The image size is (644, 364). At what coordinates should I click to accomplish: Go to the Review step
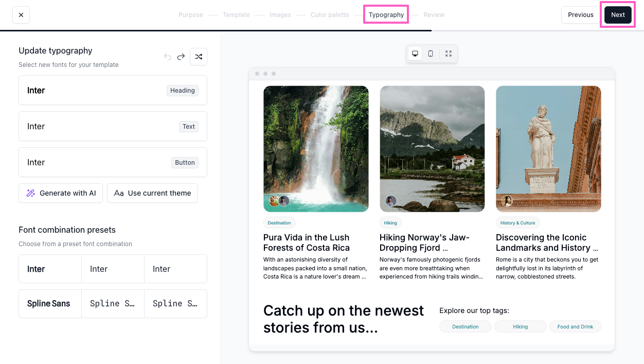point(434,15)
